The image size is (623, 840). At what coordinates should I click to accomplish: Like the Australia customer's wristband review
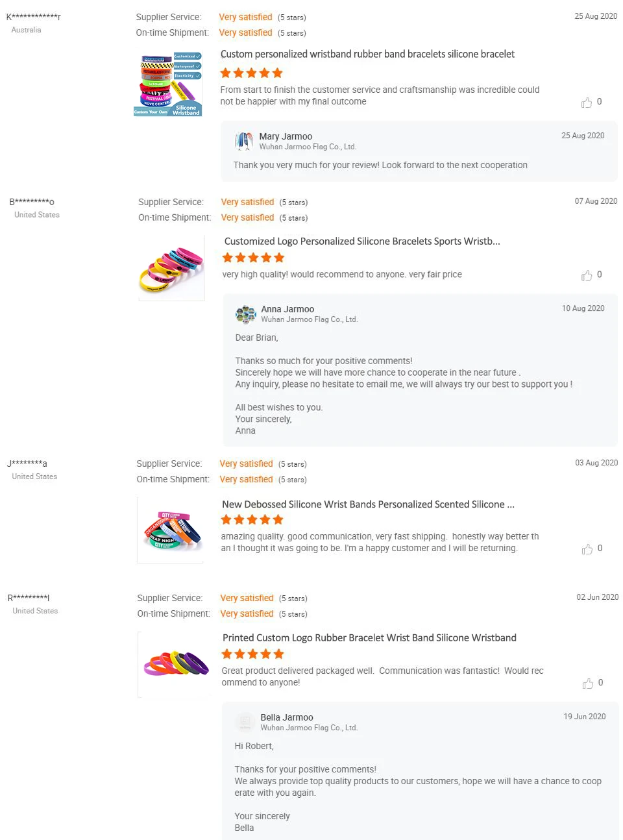(x=587, y=103)
